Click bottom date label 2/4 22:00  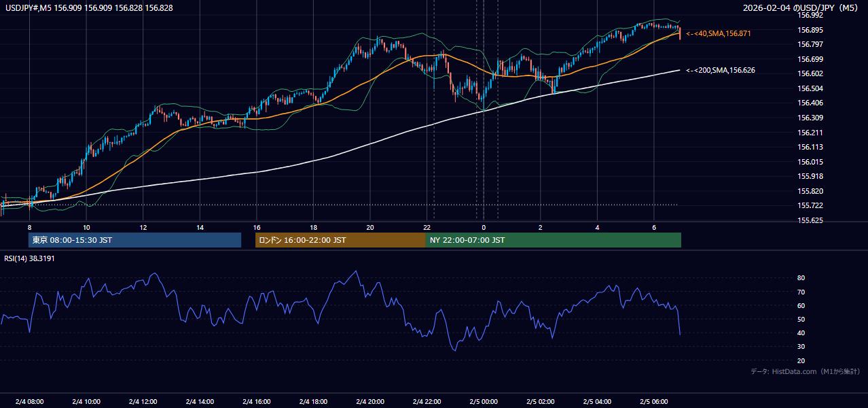(x=427, y=401)
